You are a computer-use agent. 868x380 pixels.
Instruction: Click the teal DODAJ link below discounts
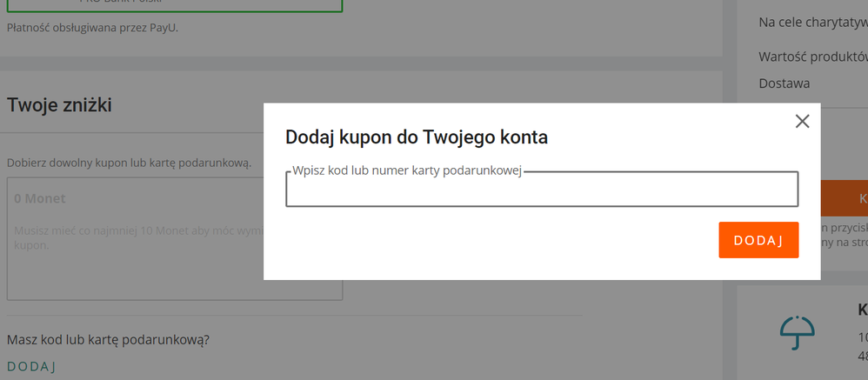click(x=31, y=366)
